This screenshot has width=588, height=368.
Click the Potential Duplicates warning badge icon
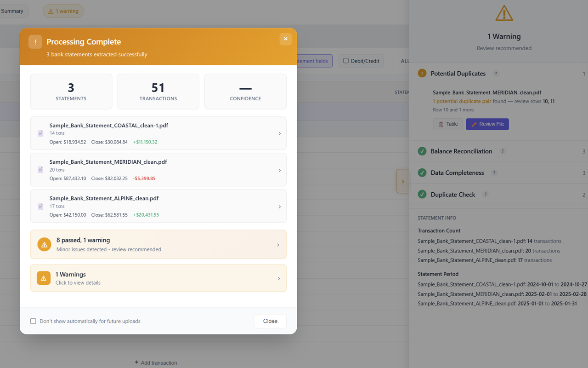(422, 73)
